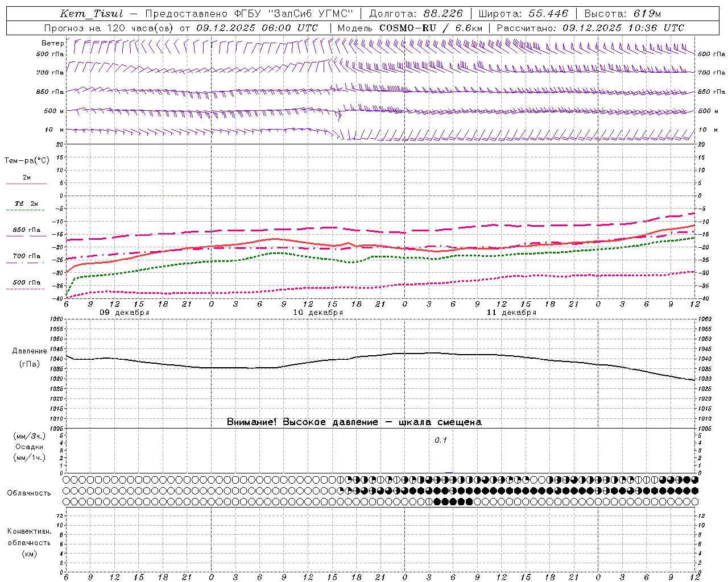Click the 0.1 precipitation amount value

pyautogui.click(x=441, y=440)
